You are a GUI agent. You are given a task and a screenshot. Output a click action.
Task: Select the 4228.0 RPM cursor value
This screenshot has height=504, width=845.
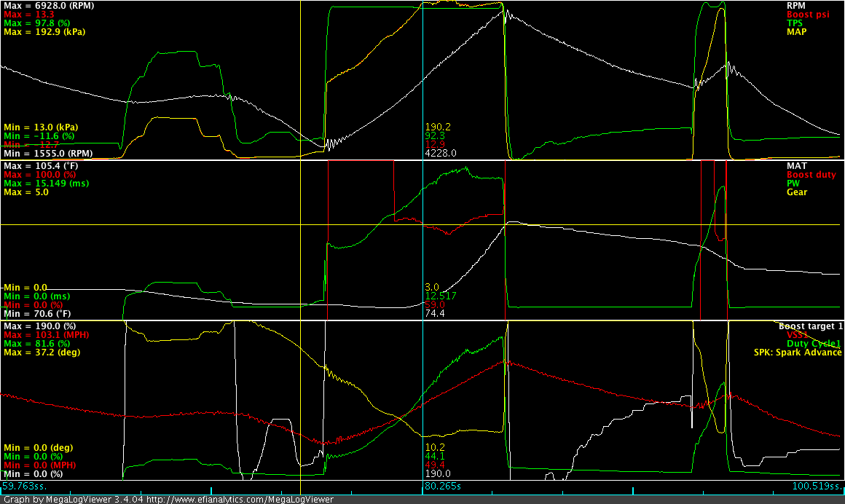pyautogui.click(x=440, y=154)
